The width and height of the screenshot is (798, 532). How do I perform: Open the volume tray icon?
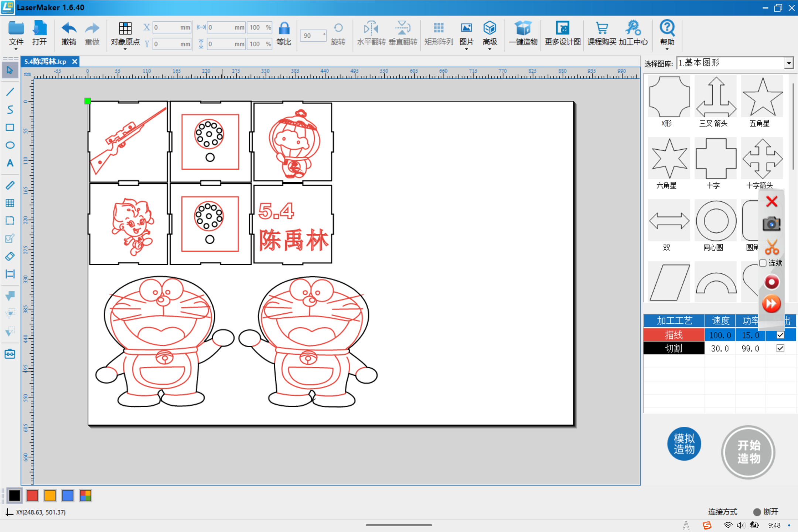[740, 525]
